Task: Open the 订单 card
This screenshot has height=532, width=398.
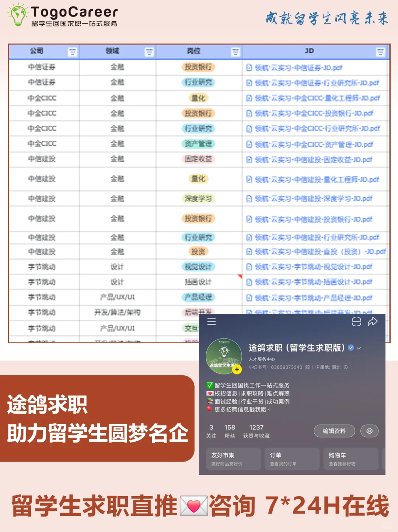Action: (x=292, y=459)
